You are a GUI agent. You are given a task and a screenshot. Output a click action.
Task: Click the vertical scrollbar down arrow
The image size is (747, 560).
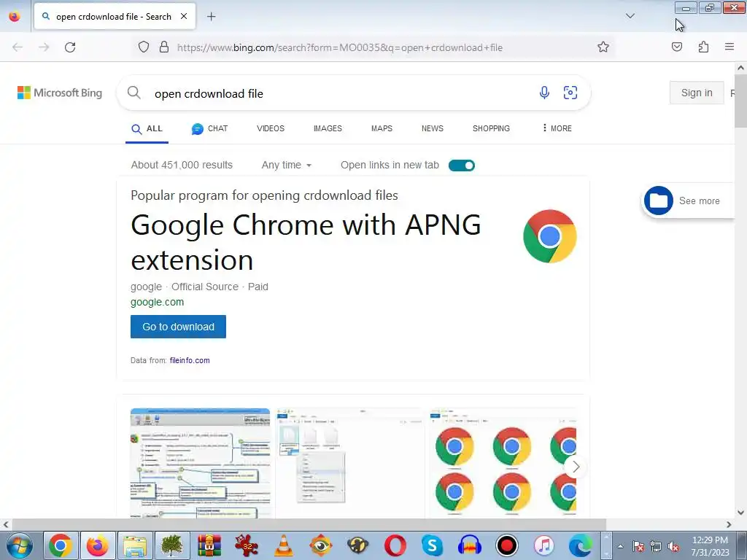741,513
